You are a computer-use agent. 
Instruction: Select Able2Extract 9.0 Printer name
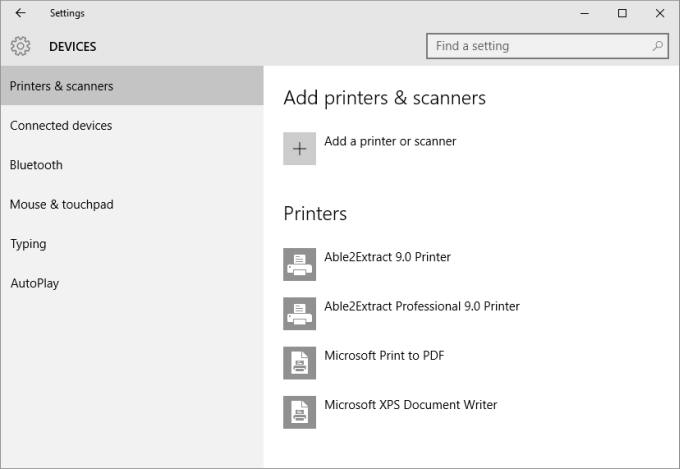pos(387,257)
